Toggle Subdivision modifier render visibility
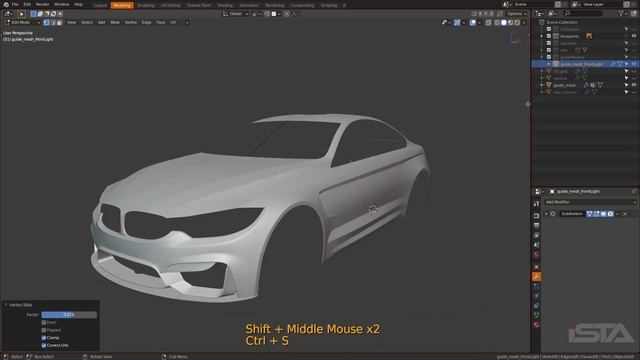 (x=610, y=214)
